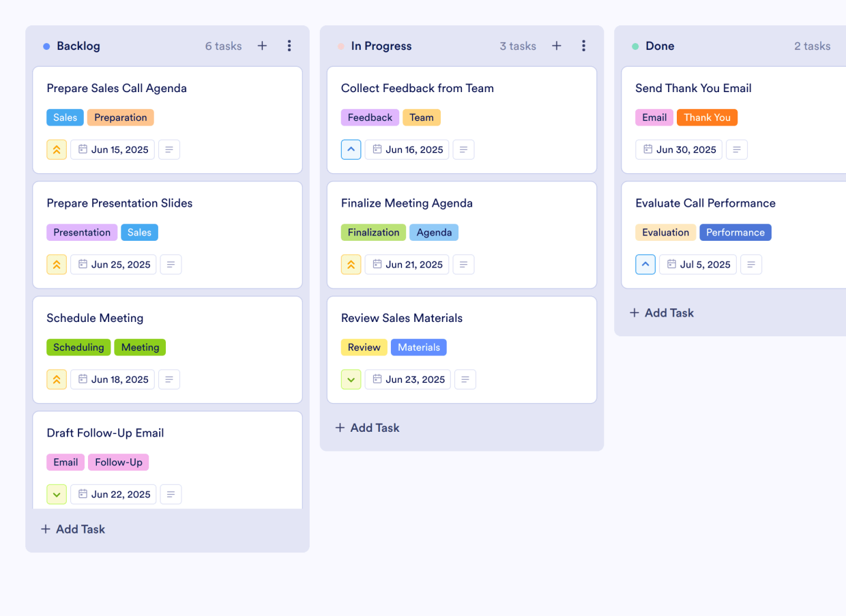Click the description icon on Send Thank You Email
This screenshot has width=846, height=616.
pyautogui.click(x=736, y=149)
